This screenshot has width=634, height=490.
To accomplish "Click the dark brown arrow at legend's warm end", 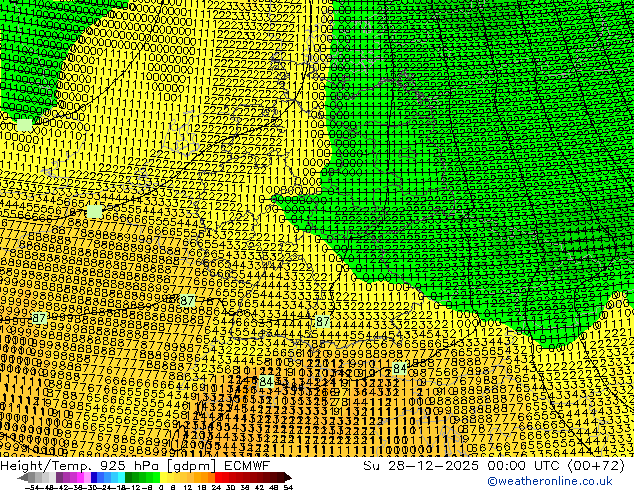I will click(287, 477).
